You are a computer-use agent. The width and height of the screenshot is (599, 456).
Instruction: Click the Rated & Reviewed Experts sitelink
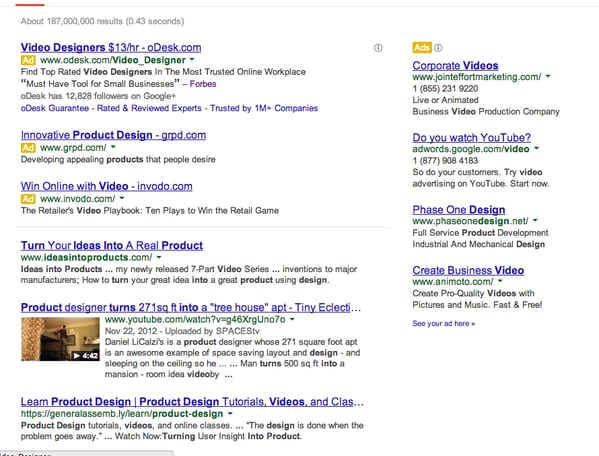149,108
